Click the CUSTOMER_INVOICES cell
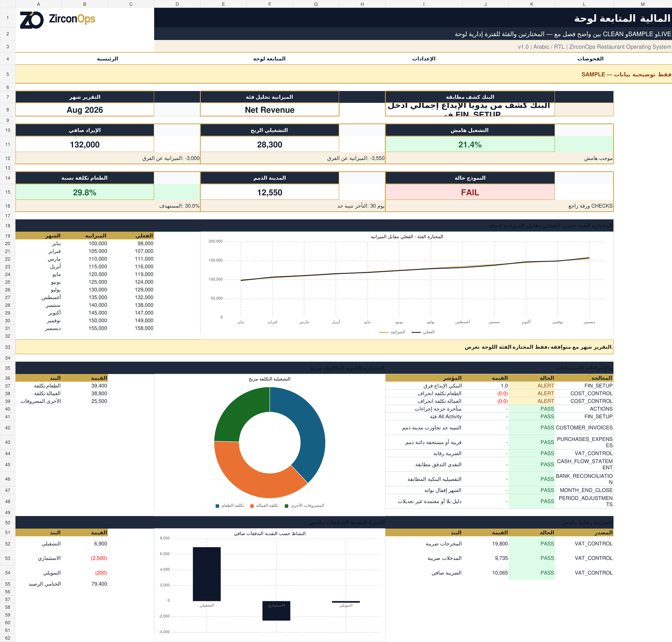The image size is (672, 642). (584, 428)
